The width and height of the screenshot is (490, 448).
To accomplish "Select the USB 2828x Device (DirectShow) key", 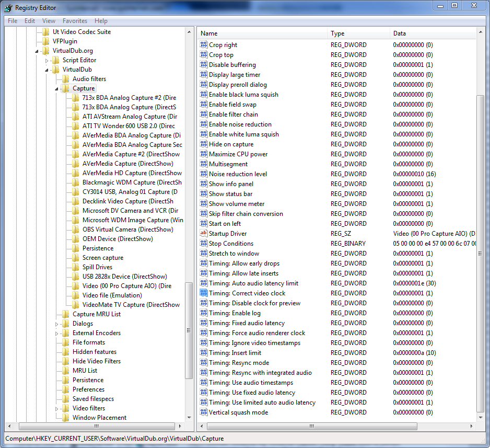I will point(125,277).
